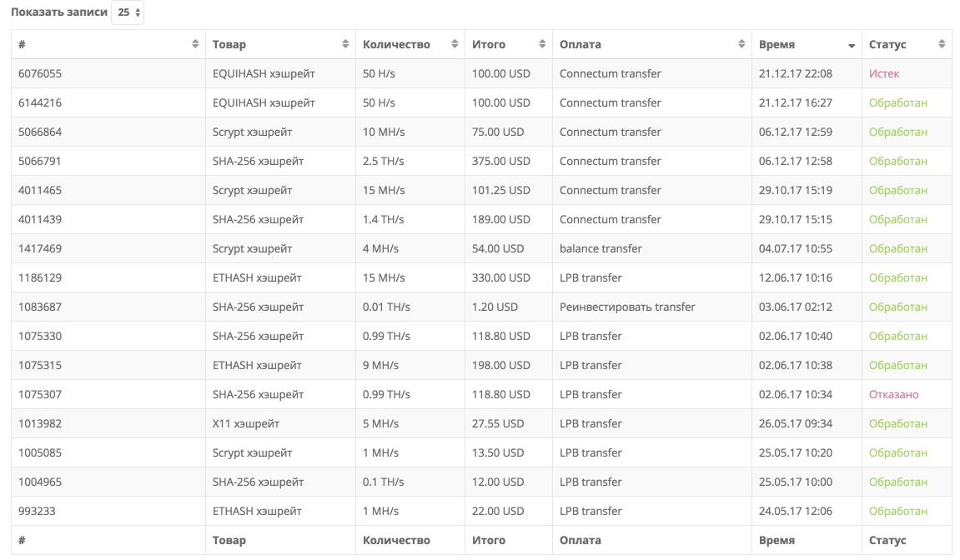
Task: Sort table by Количество arrows icon
Action: (x=455, y=44)
